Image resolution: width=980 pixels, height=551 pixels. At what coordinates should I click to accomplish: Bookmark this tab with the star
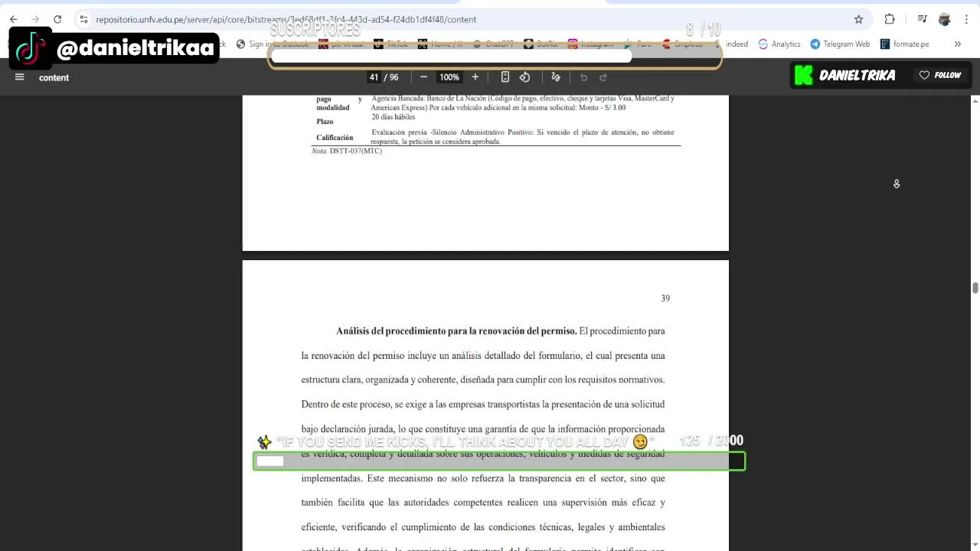[x=859, y=19]
